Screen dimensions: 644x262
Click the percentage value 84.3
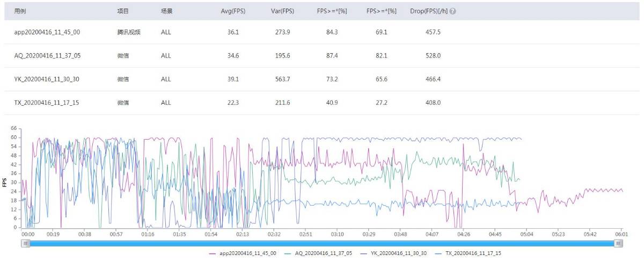pos(332,32)
